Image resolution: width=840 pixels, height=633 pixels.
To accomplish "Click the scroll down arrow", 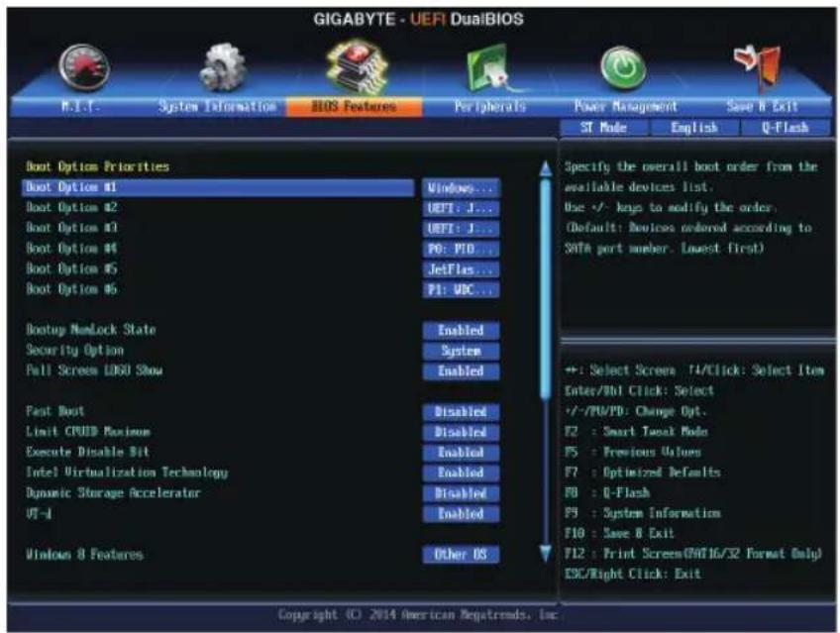I will coord(546,553).
